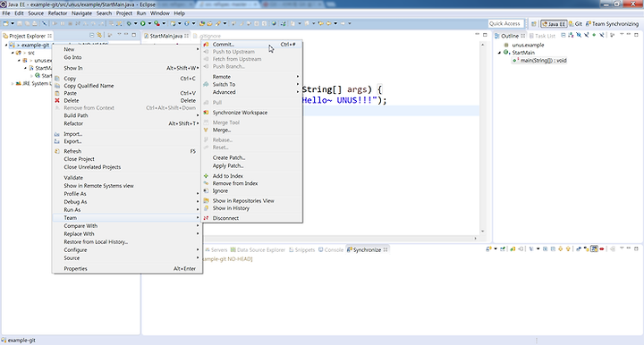The image size is (644, 345).
Task: Click the green Run button in the main toolbar
Action: [142, 23]
